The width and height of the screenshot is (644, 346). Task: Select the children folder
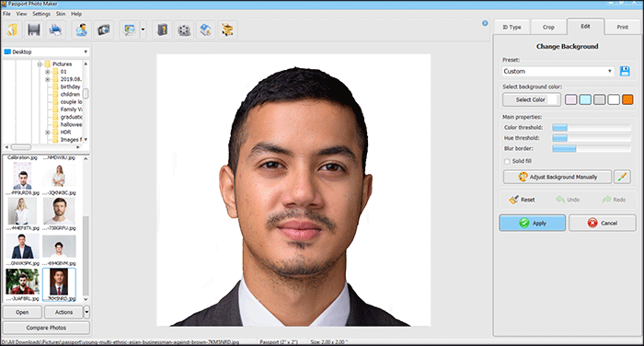[x=70, y=94]
